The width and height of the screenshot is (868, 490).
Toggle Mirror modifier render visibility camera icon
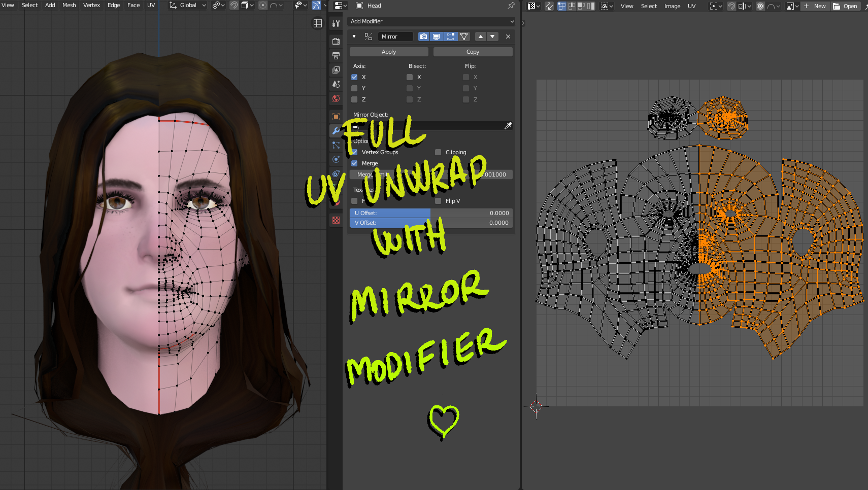point(423,37)
